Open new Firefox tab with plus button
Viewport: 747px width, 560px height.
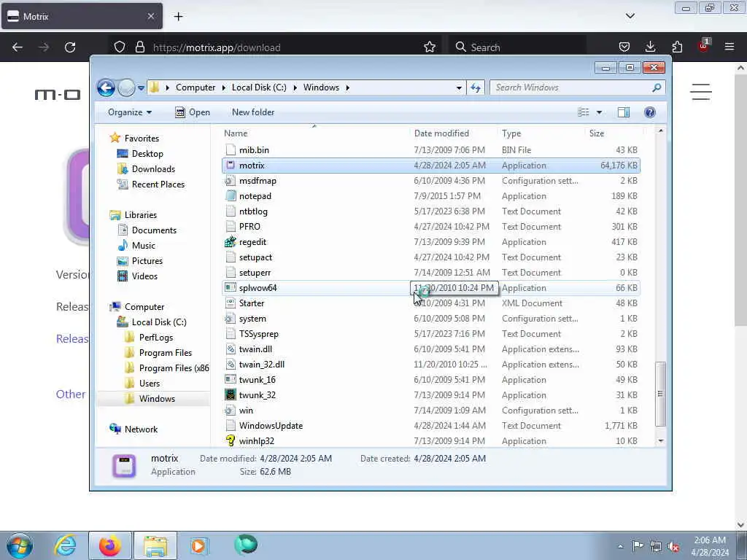178,17
